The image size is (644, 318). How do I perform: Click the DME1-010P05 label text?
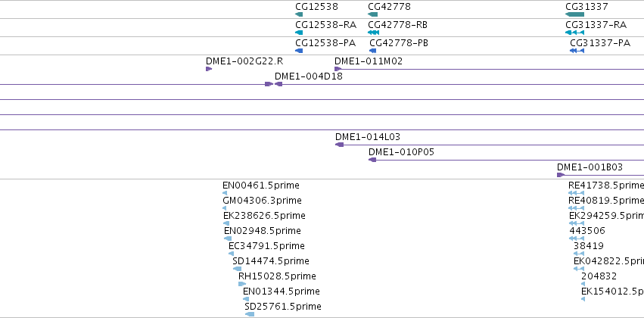tap(401, 151)
